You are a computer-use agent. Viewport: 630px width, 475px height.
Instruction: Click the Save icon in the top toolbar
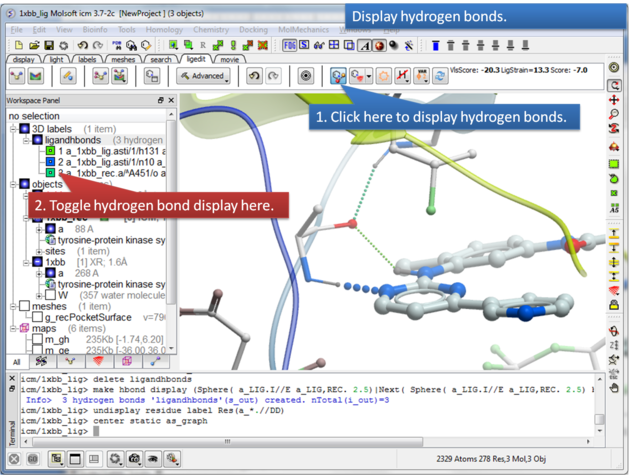tap(50, 45)
